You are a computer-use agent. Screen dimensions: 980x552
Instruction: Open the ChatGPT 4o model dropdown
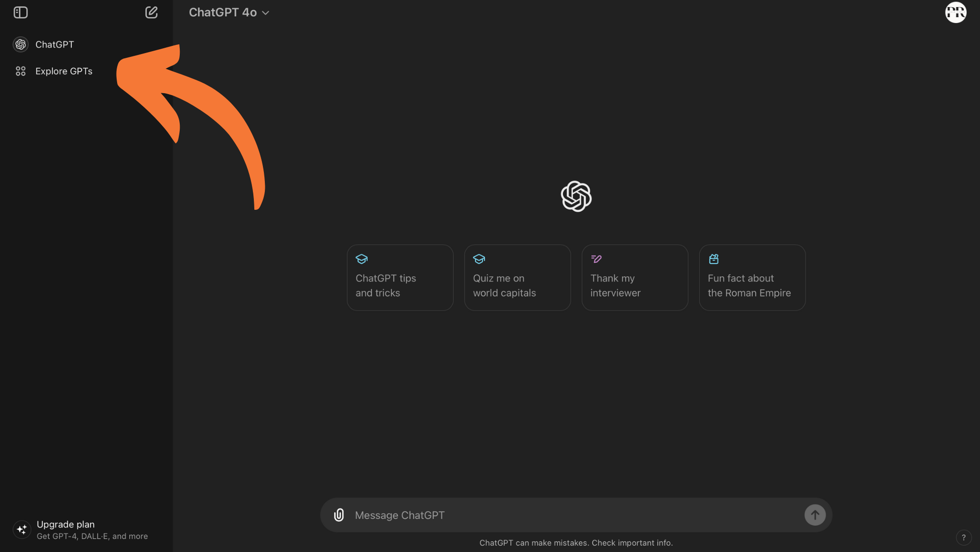223,12
